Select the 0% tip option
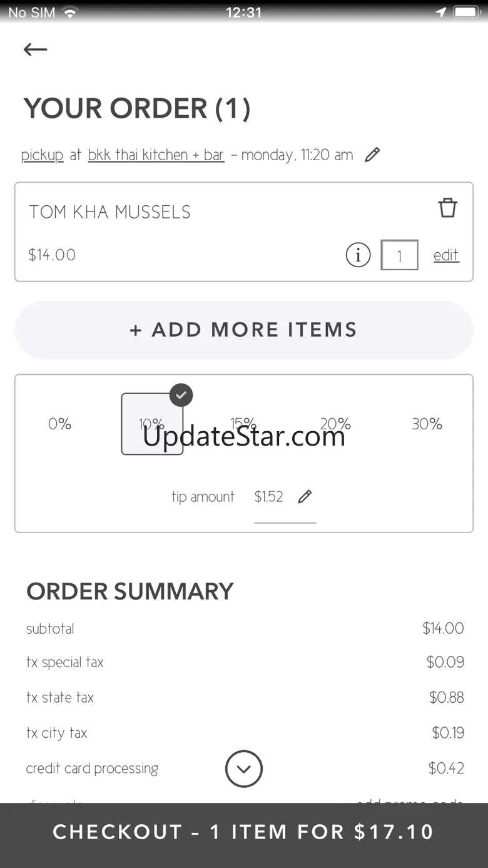 pyautogui.click(x=60, y=424)
